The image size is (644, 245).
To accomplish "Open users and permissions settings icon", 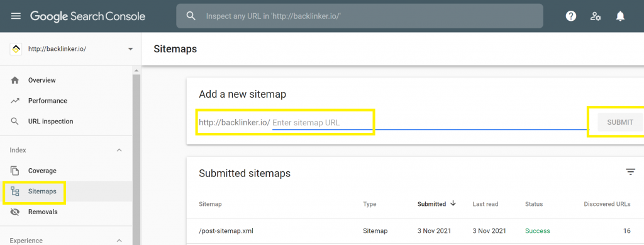I will click(596, 16).
